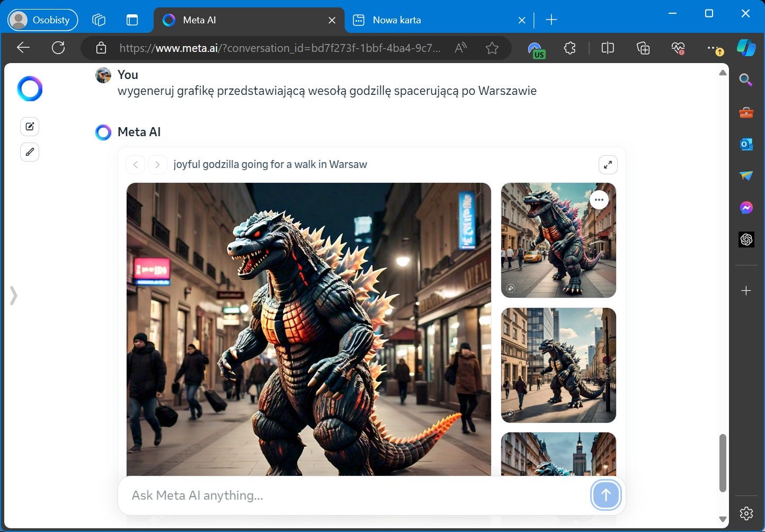This screenshot has height=532, width=765.
Task: Expand the collapsed left sidebar
Action: point(14,296)
